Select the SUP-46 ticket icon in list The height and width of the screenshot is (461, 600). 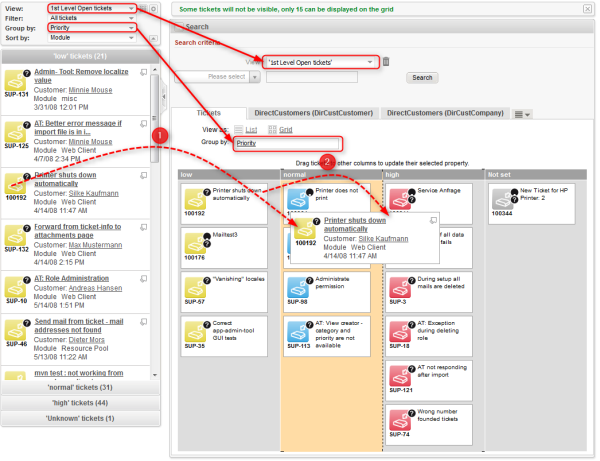pos(15,330)
